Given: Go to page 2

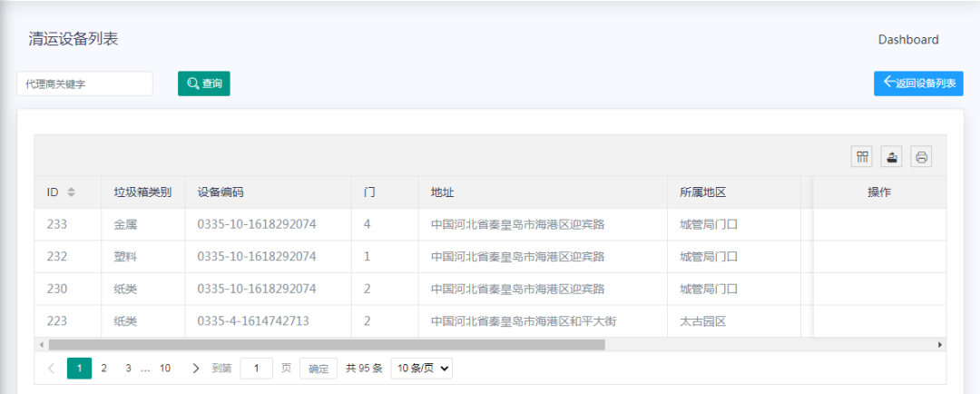Looking at the screenshot, I should [x=103, y=369].
